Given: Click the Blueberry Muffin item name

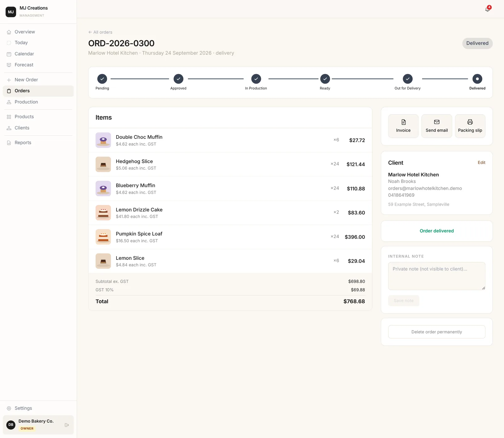Looking at the screenshot, I should click(135, 185).
